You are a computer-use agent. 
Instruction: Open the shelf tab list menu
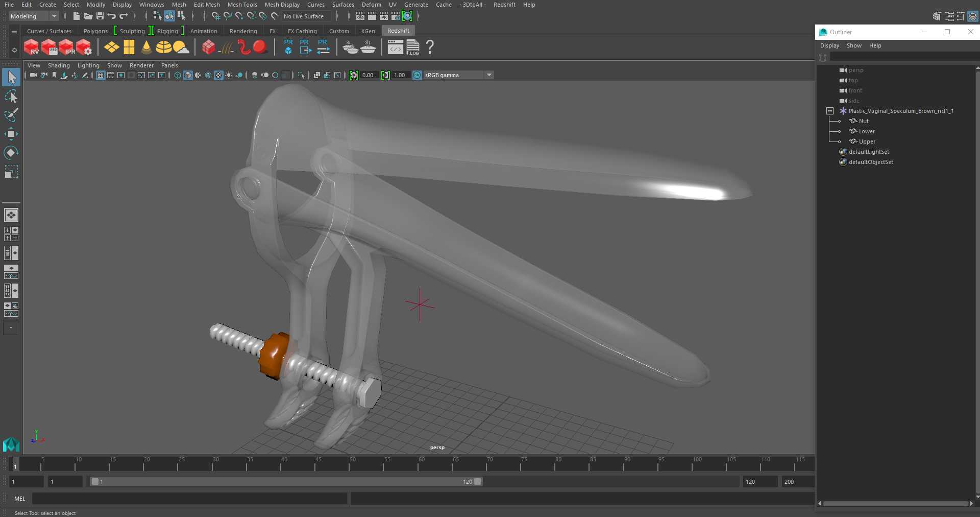coord(14,32)
